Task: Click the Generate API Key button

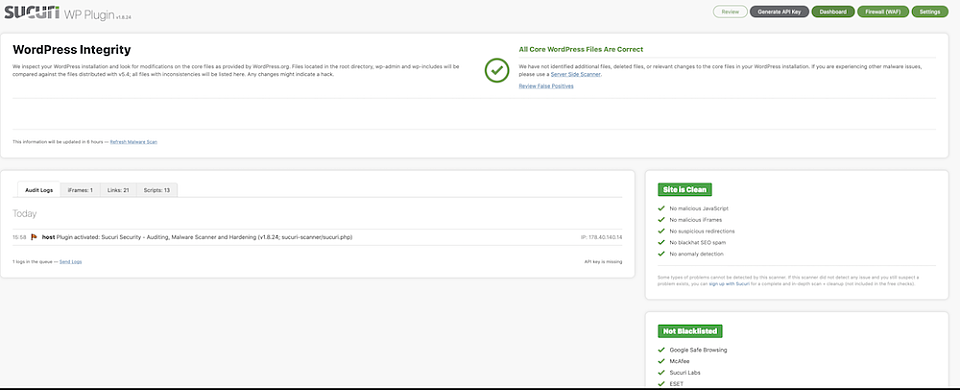Action: tap(779, 12)
